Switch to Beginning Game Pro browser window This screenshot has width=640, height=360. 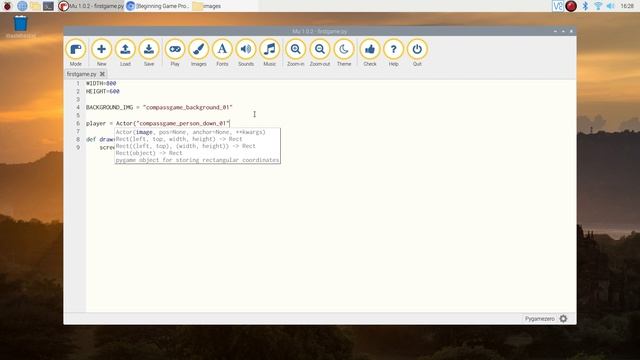pyautogui.click(x=158, y=6)
